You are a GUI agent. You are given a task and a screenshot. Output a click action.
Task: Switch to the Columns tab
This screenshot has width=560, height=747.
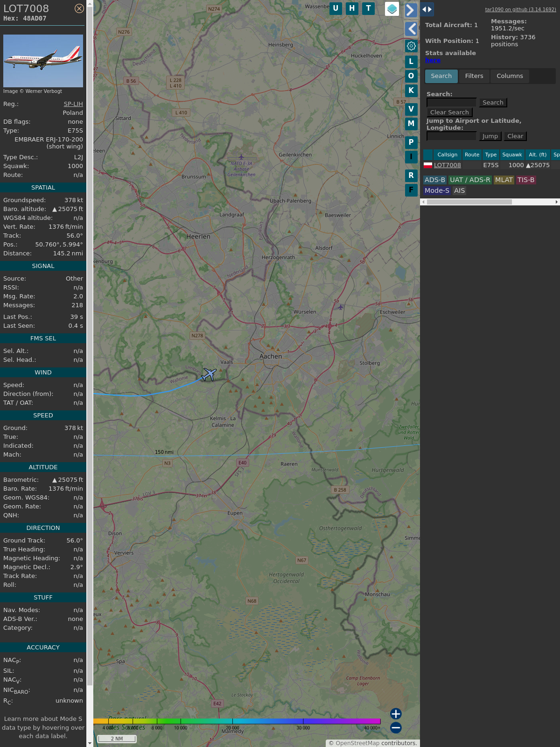coord(510,76)
